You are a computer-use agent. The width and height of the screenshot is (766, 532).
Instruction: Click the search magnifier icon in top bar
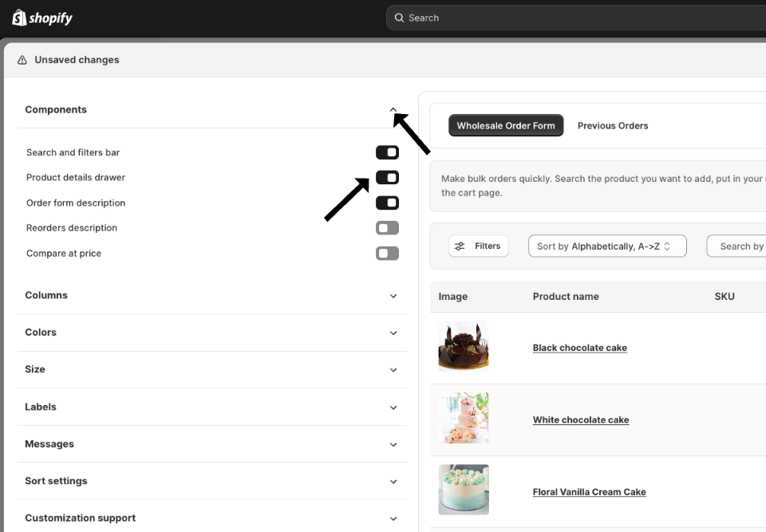(399, 18)
